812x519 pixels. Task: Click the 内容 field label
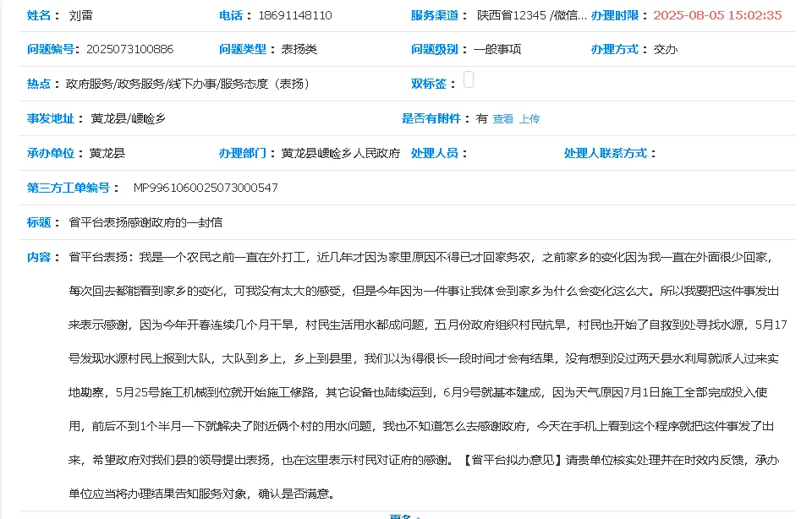coord(39,257)
